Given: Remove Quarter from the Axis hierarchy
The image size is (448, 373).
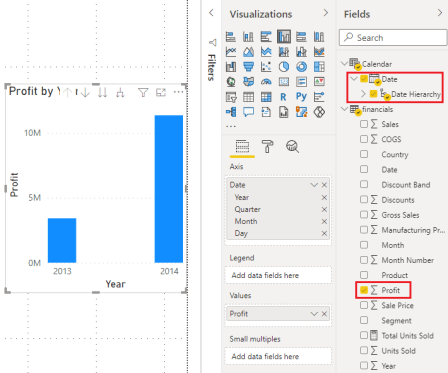Looking at the screenshot, I should (x=324, y=209).
